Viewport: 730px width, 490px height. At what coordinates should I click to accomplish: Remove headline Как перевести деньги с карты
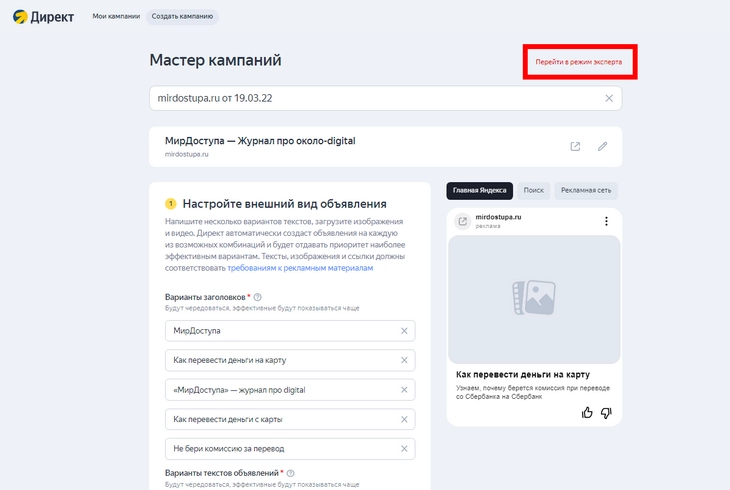pyautogui.click(x=404, y=419)
